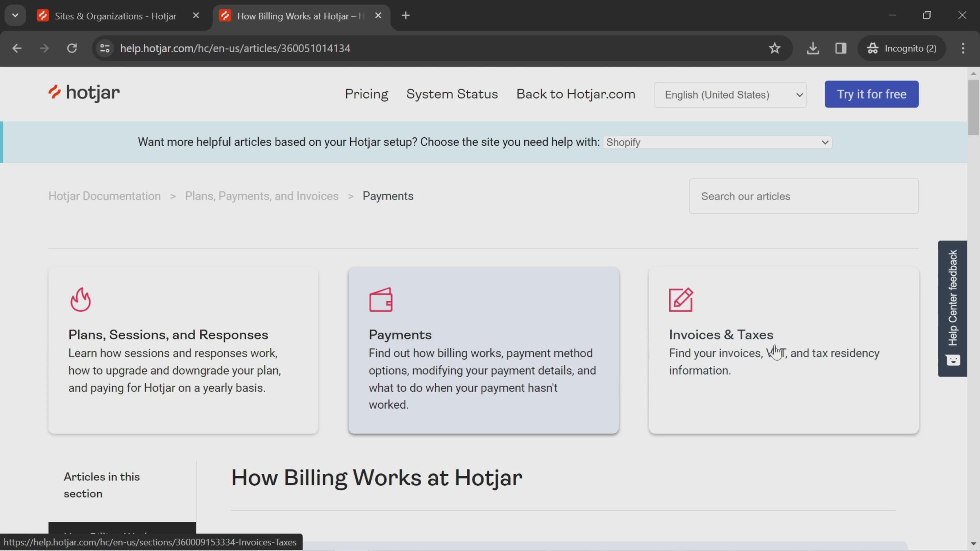Open site information icon in address bar
This screenshot has height=551, width=980.
(105, 48)
